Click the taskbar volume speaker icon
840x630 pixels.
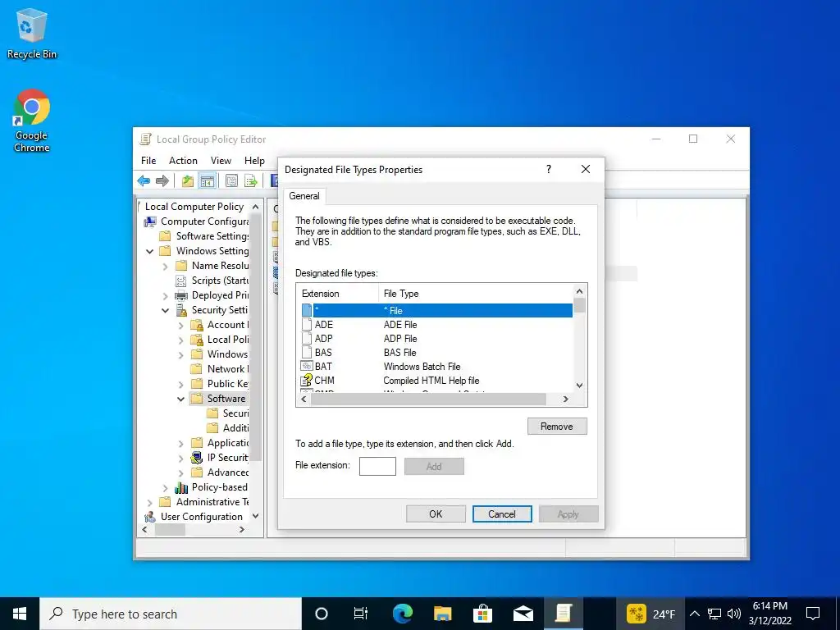pyautogui.click(x=734, y=614)
